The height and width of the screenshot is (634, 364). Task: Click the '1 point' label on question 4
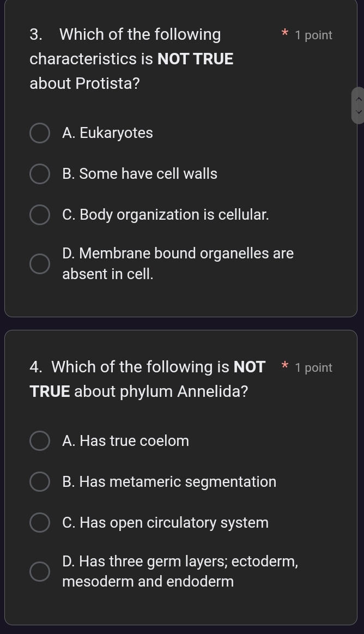click(x=313, y=368)
